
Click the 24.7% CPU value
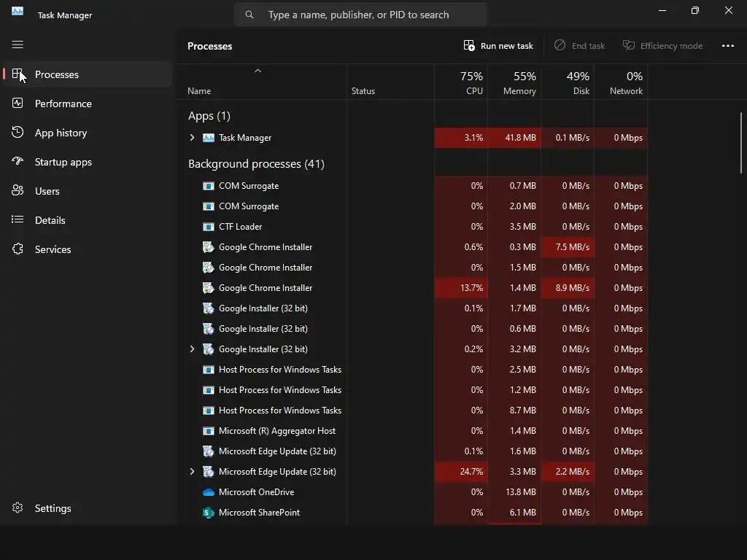coord(471,472)
